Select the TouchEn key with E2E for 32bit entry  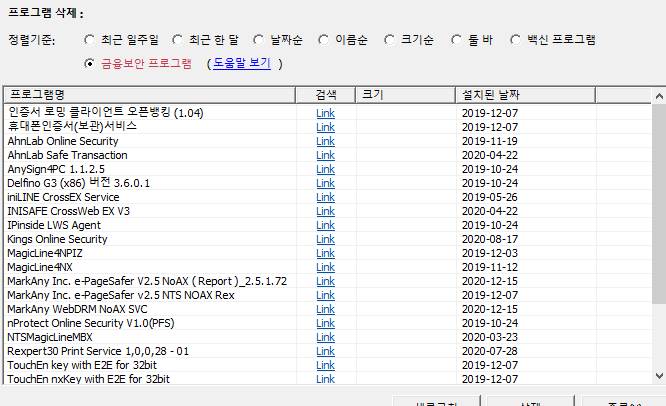pyautogui.click(x=82, y=365)
